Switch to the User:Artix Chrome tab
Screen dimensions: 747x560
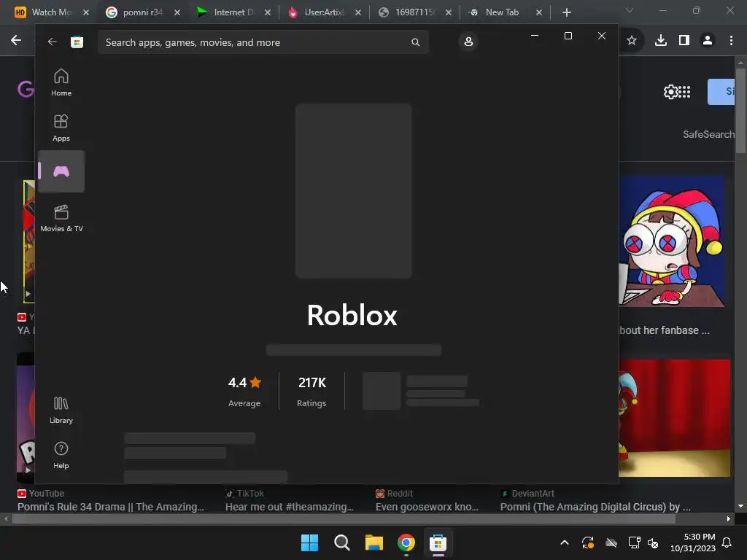tap(324, 12)
